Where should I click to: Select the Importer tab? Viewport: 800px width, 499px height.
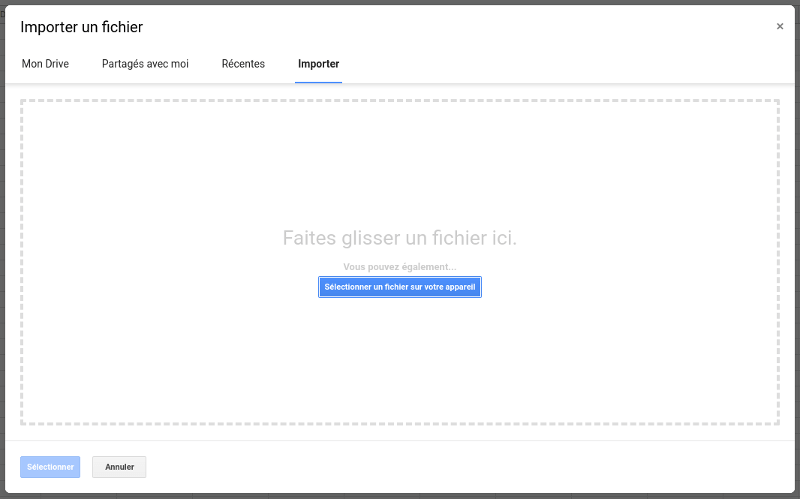318,64
